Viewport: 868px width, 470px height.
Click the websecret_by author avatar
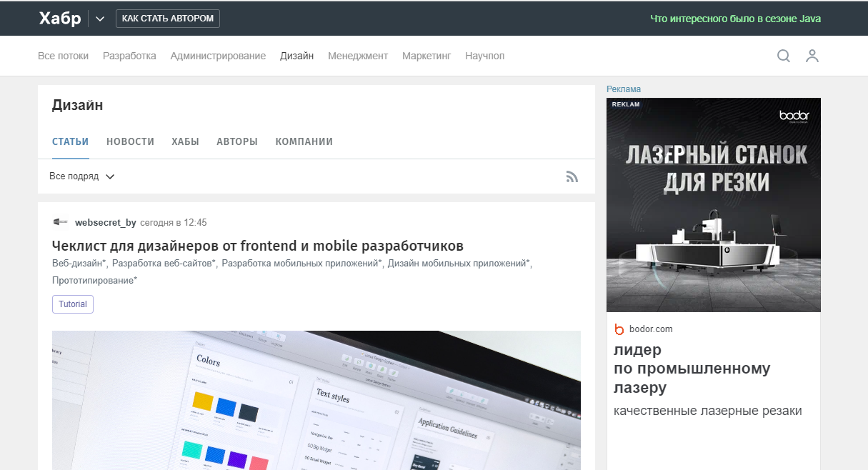click(61, 222)
